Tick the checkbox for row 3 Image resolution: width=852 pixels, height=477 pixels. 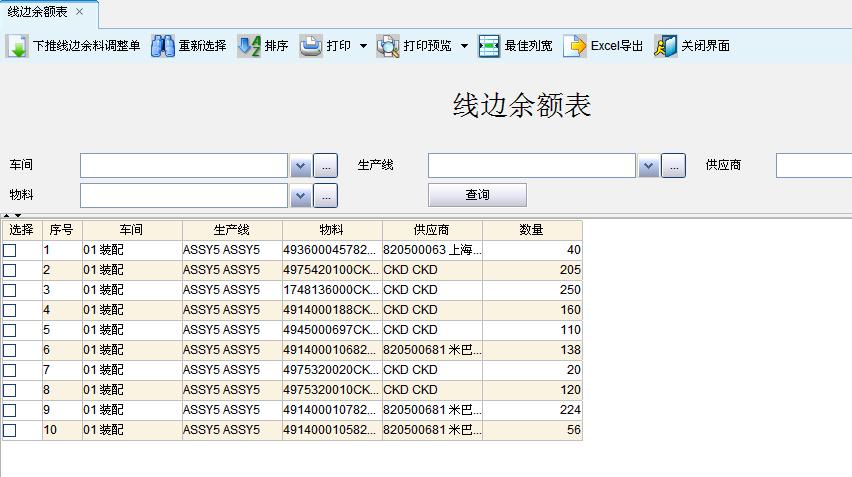point(10,291)
